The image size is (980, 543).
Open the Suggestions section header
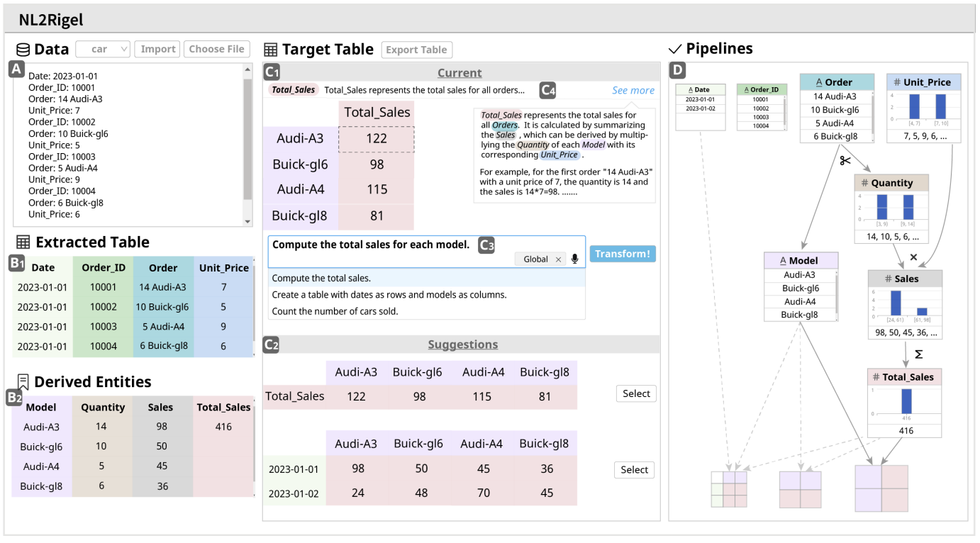click(x=462, y=345)
